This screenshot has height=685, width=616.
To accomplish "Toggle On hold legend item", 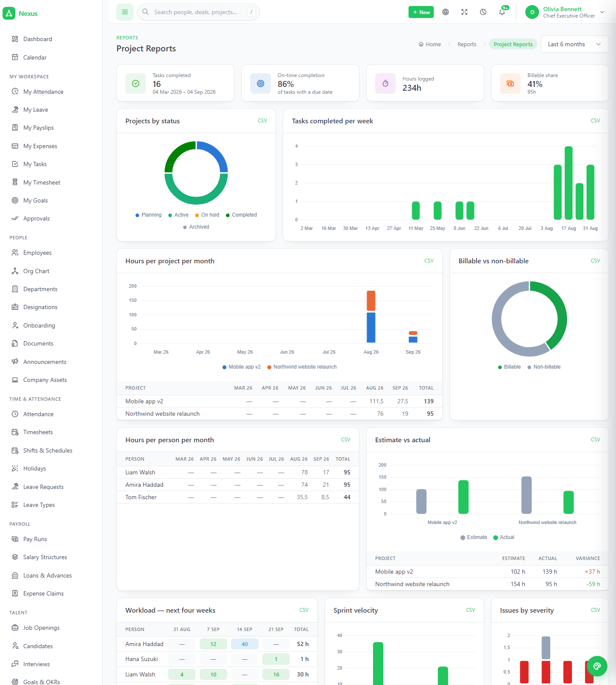I will [x=207, y=215].
